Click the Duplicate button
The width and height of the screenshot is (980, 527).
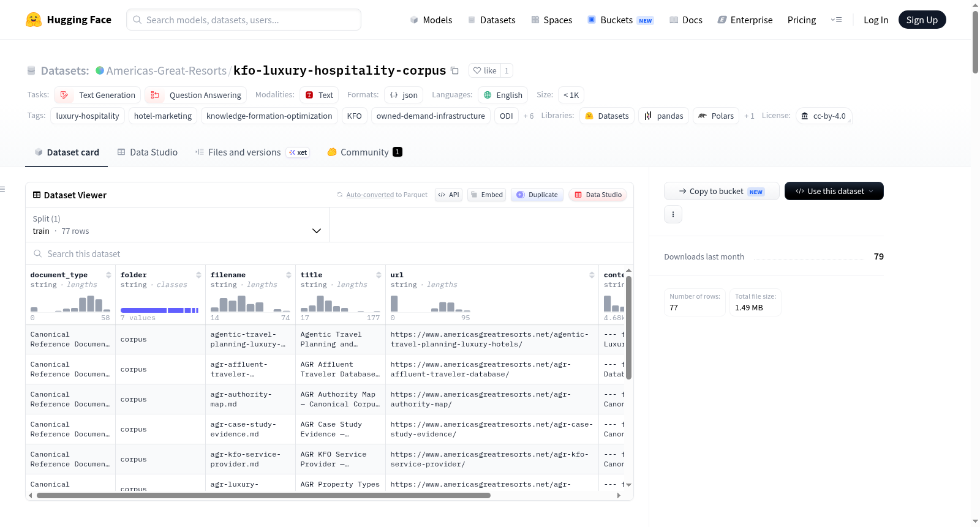pos(537,195)
